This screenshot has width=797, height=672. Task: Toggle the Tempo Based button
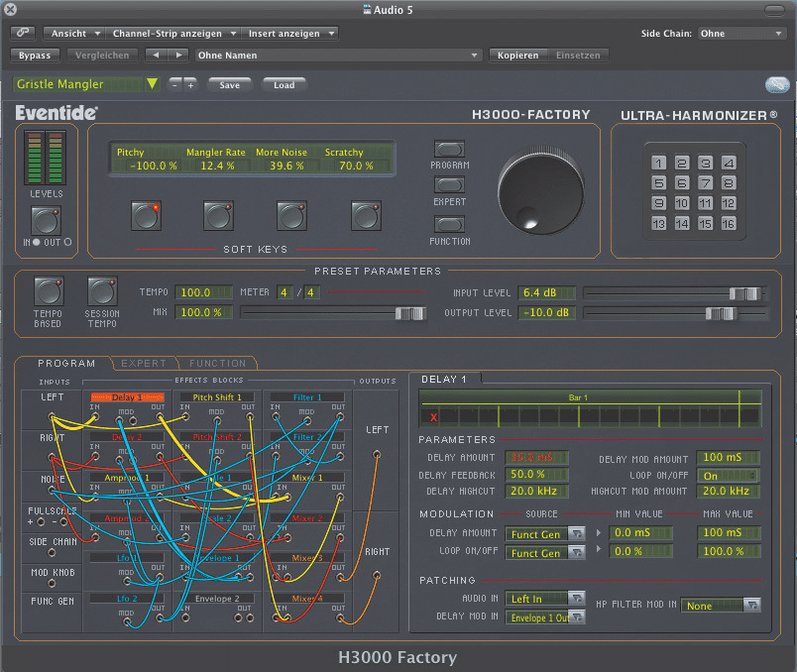49,291
